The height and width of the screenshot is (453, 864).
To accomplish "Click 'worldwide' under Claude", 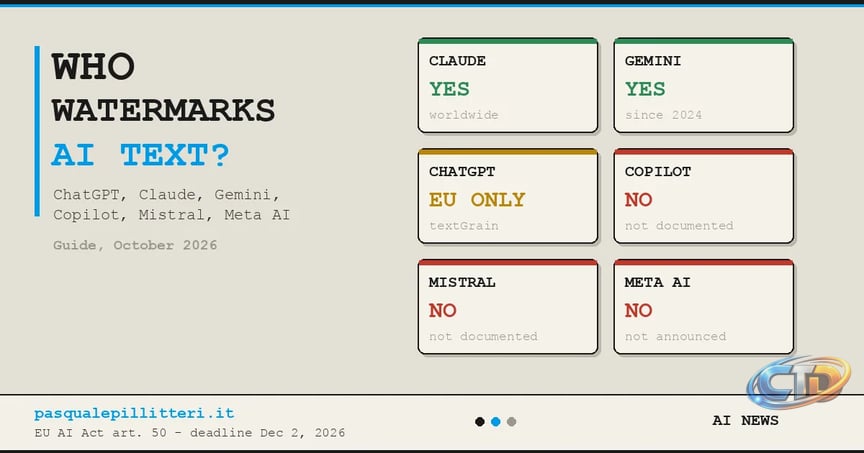I will point(464,115).
